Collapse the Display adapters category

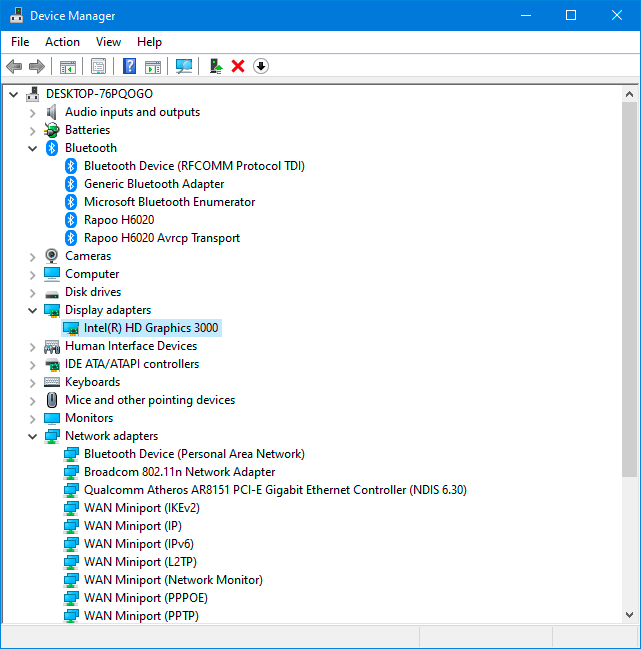[32, 310]
